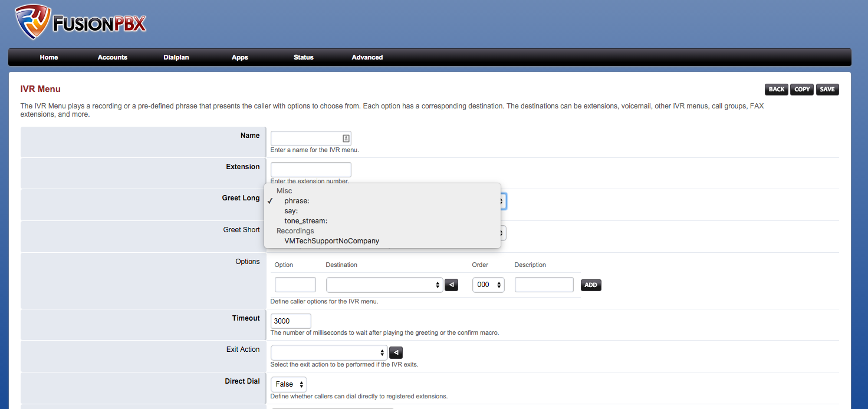The width and height of the screenshot is (868, 409).
Task: Click the Description input field
Action: tap(544, 285)
